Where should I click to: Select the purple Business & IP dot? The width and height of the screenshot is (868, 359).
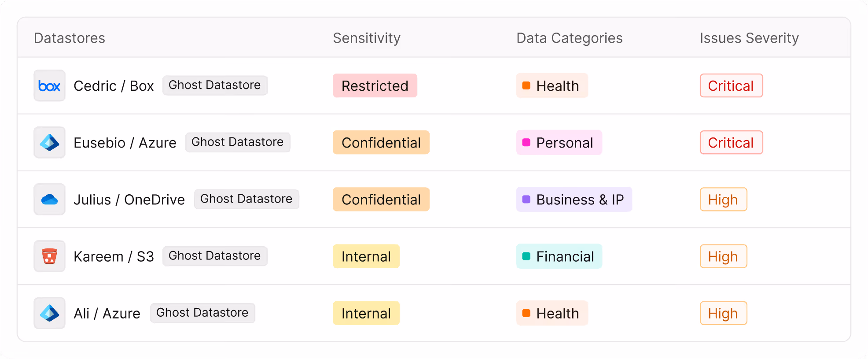[526, 199]
